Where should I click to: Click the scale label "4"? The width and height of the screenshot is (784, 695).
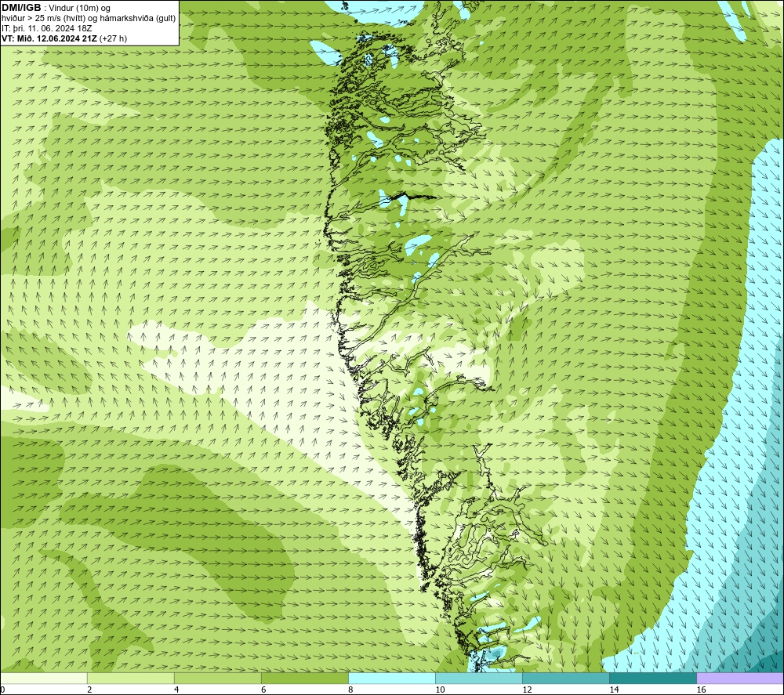click(x=176, y=690)
